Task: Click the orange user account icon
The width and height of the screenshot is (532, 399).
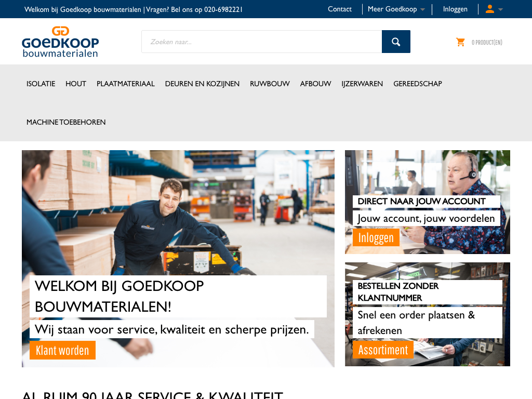Action: click(x=489, y=9)
